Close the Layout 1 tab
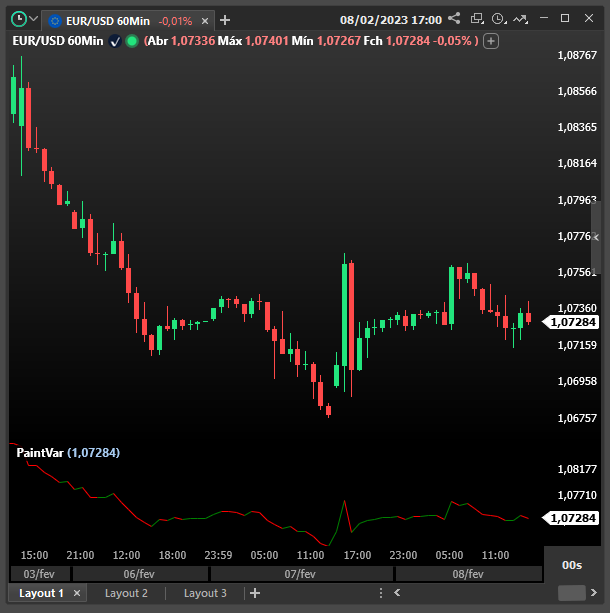The width and height of the screenshot is (610, 613). (77, 594)
